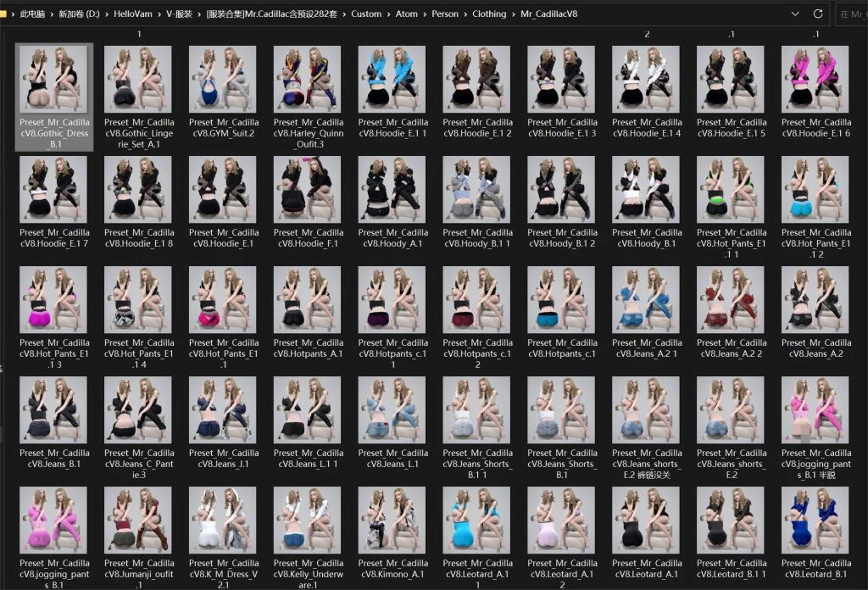
Task: Select the Hoodie_F.1 preset file
Action: click(307, 189)
